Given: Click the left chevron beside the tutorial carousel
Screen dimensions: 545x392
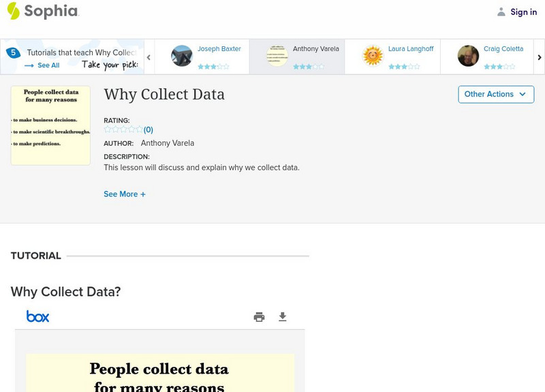Looking at the screenshot, I should point(147,57).
